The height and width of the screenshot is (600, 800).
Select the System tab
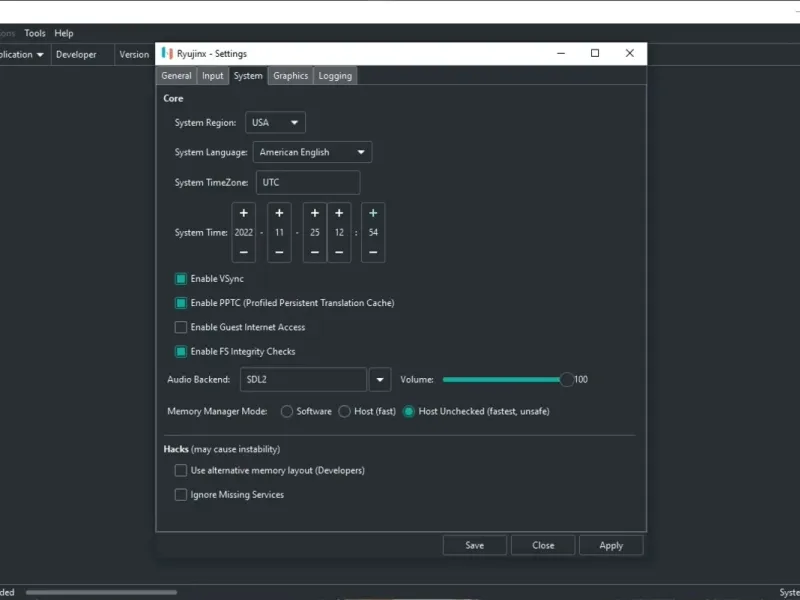click(248, 76)
